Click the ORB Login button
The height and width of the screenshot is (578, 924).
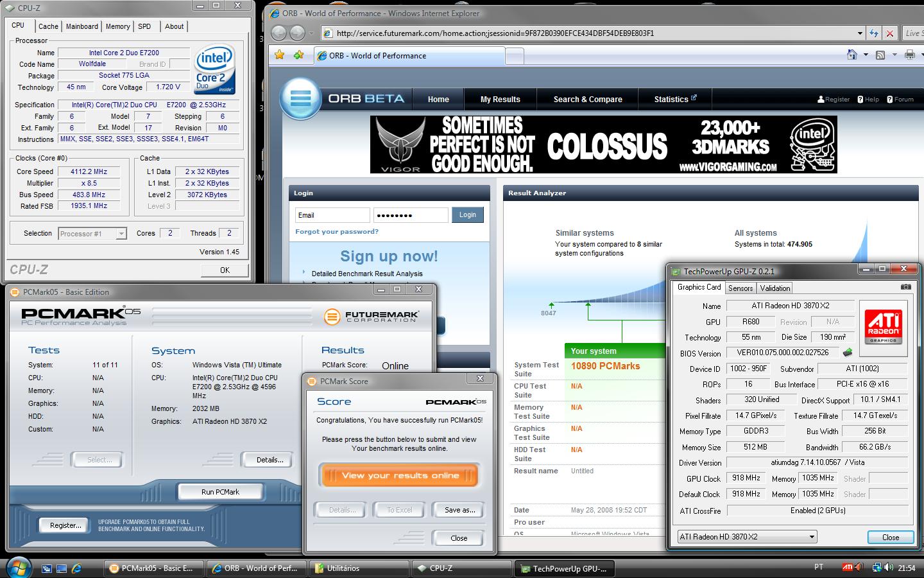(468, 215)
